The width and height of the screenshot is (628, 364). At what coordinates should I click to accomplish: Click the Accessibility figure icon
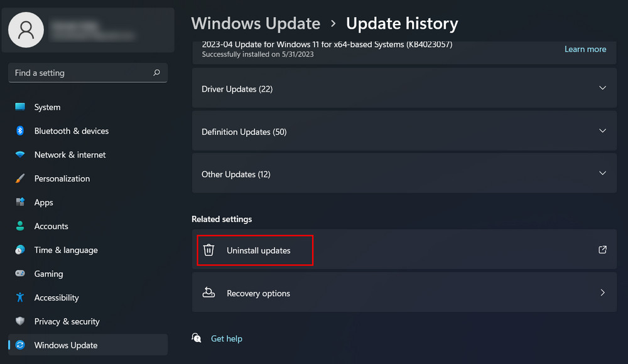click(20, 297)
